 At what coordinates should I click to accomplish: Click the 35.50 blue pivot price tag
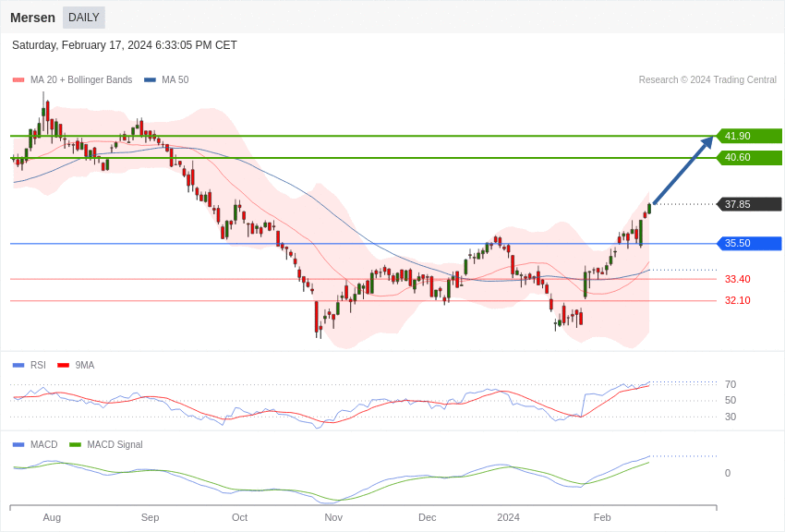tap(749, 244)
